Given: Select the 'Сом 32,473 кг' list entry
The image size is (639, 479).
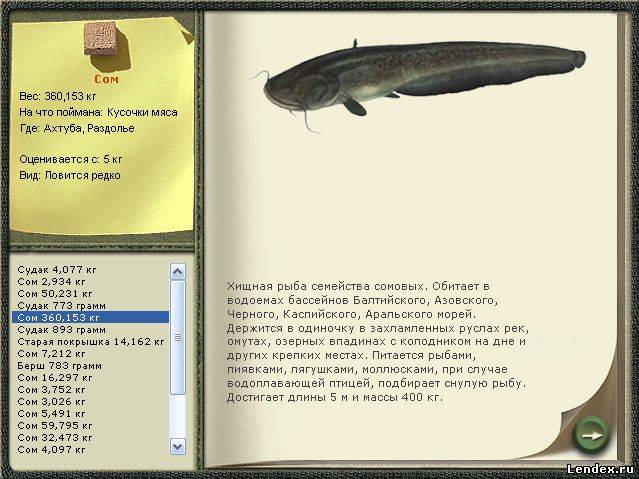Looking at the screenshot, I should pos(55,438).
